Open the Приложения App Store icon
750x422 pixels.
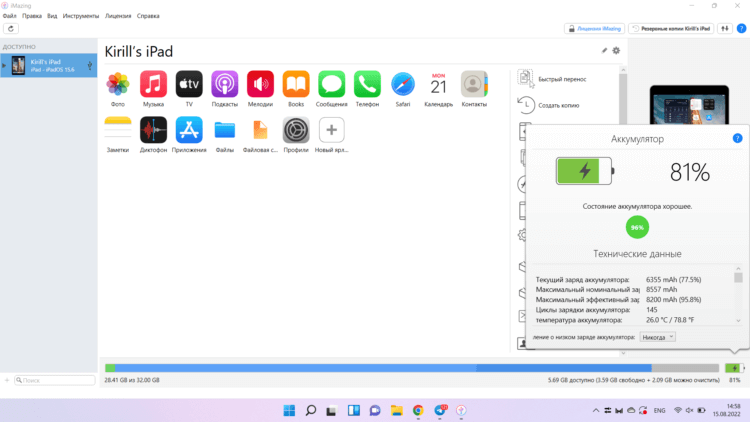pyautogui.click(x=189, y=130)
